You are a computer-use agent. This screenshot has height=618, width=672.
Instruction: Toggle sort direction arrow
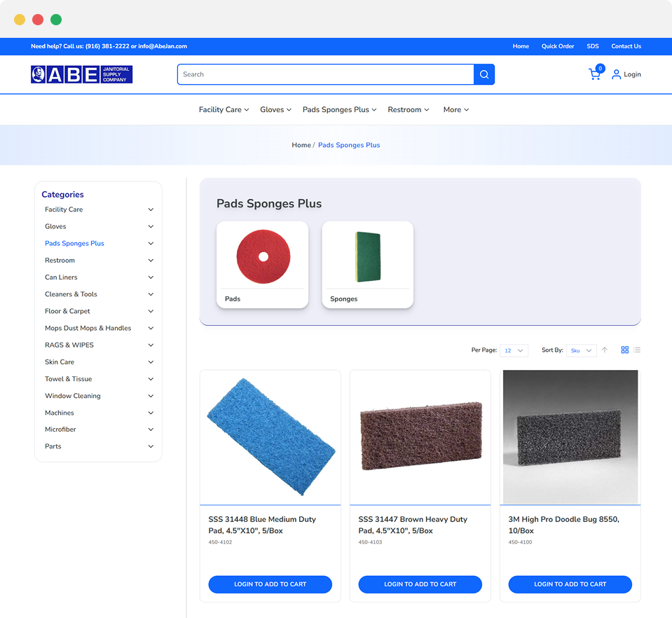click(x=605, y=350)
